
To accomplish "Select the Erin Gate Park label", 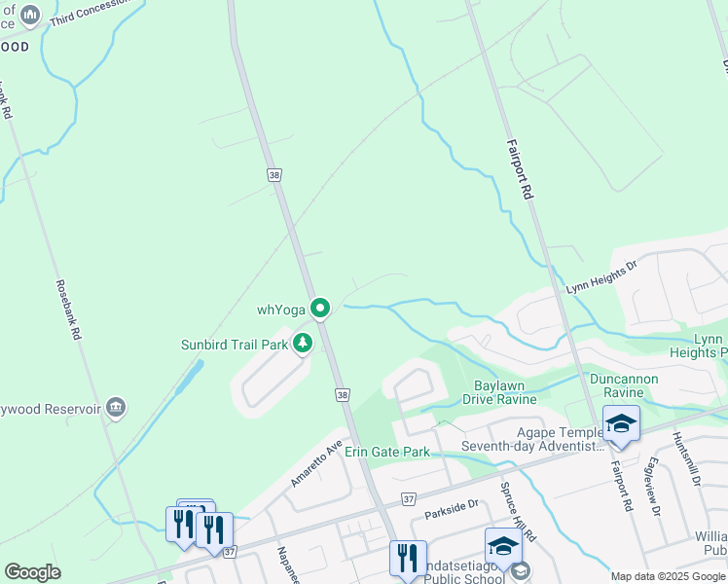I will pyautogui.click(x=387, y=452).
